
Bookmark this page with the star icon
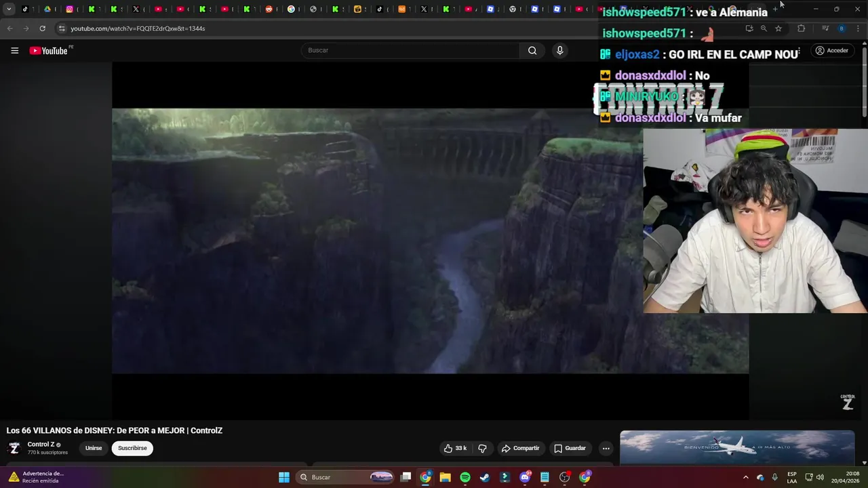point(778,28)
